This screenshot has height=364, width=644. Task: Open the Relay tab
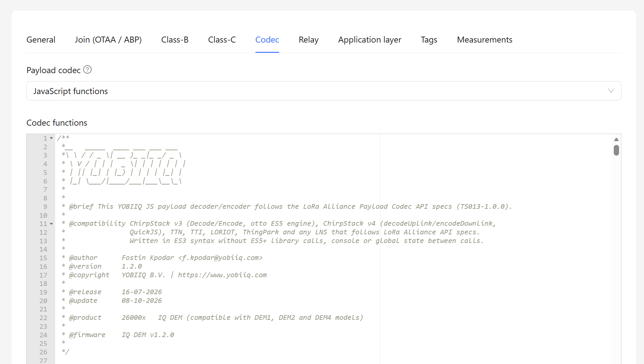coord(309,40)
